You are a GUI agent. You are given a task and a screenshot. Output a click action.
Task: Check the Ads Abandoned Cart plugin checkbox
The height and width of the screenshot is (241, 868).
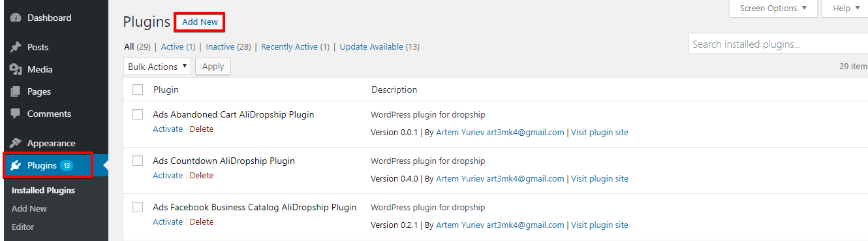point(138,114)
